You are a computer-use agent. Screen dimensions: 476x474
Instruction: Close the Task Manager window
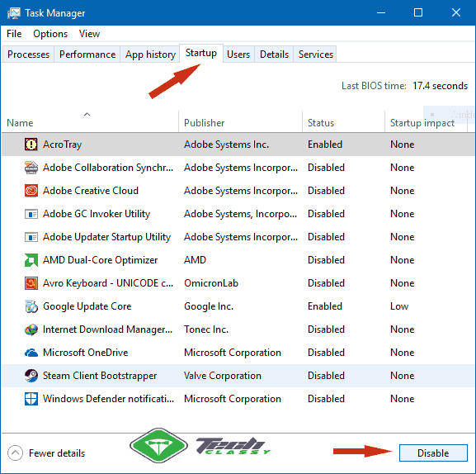point(456,12)
